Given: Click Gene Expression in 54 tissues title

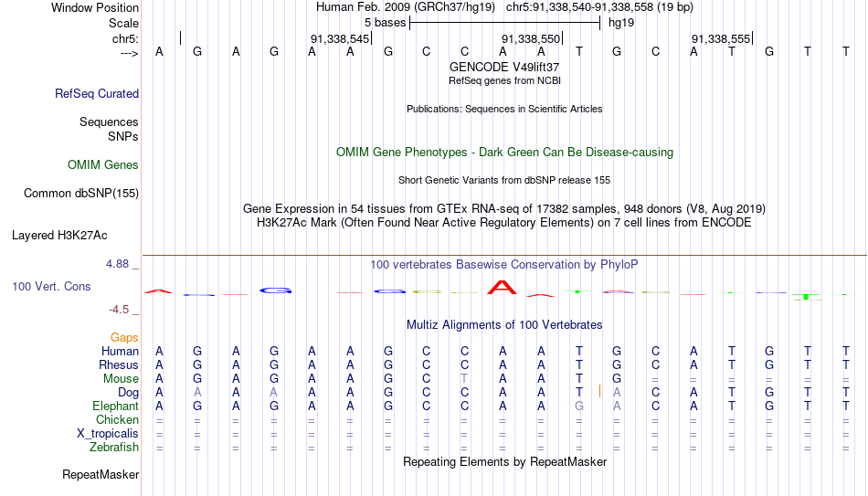Looking at the screenshot, I should tap(504, 208).
